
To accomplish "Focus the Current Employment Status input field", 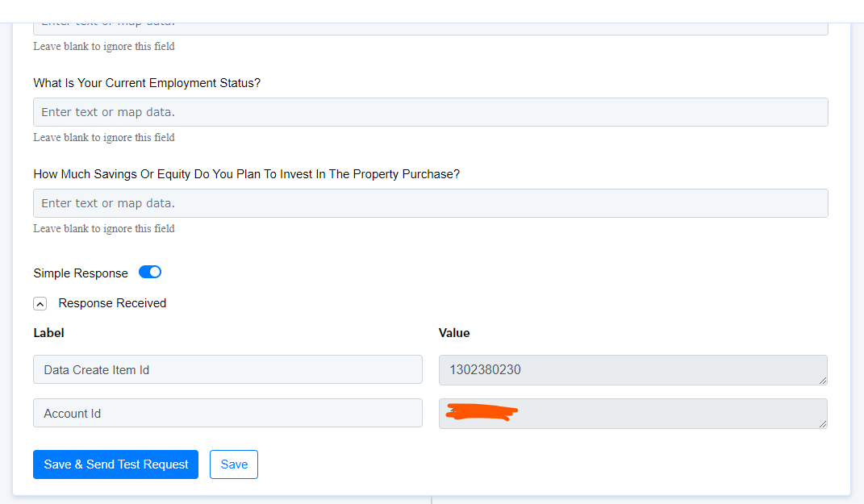I will coord(430,112).
